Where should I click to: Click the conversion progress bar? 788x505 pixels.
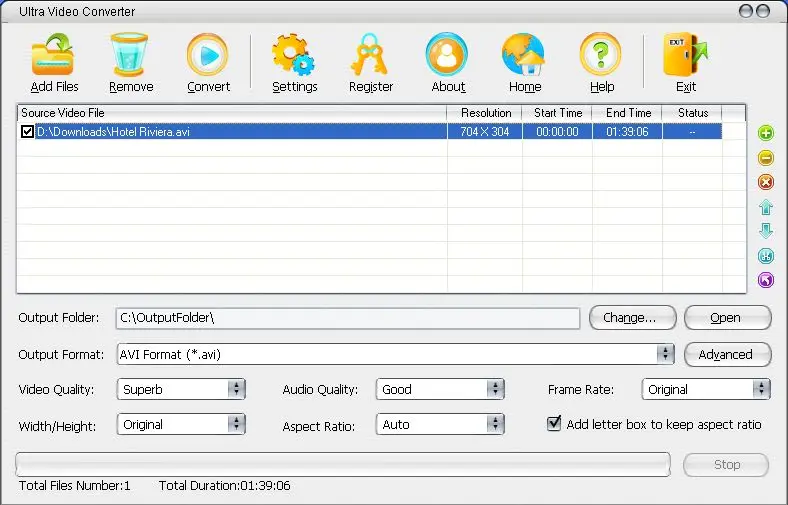[x=343, y=464]
